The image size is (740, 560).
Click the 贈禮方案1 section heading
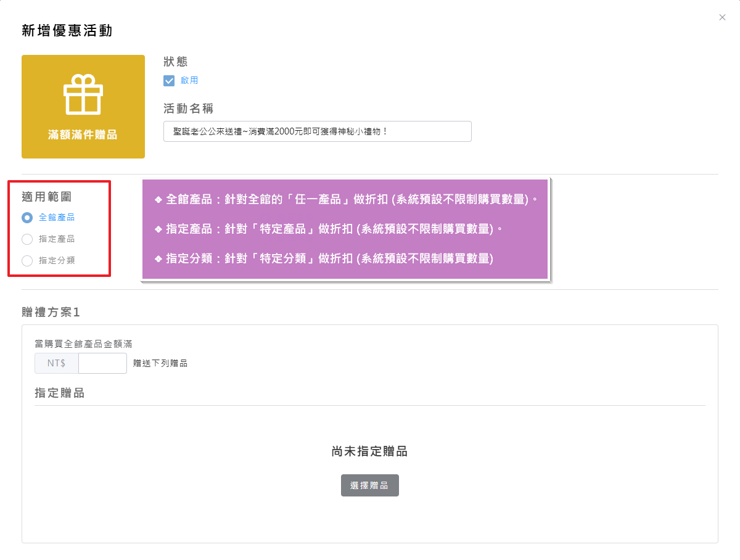point(51,312)
